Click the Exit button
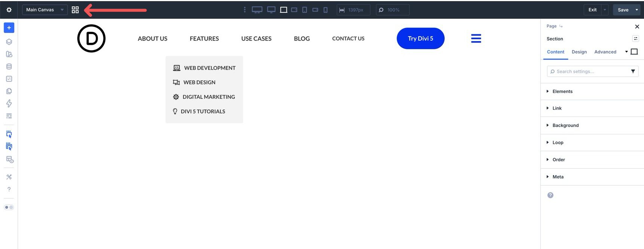644x249 pixels. (x=592, y=10)
